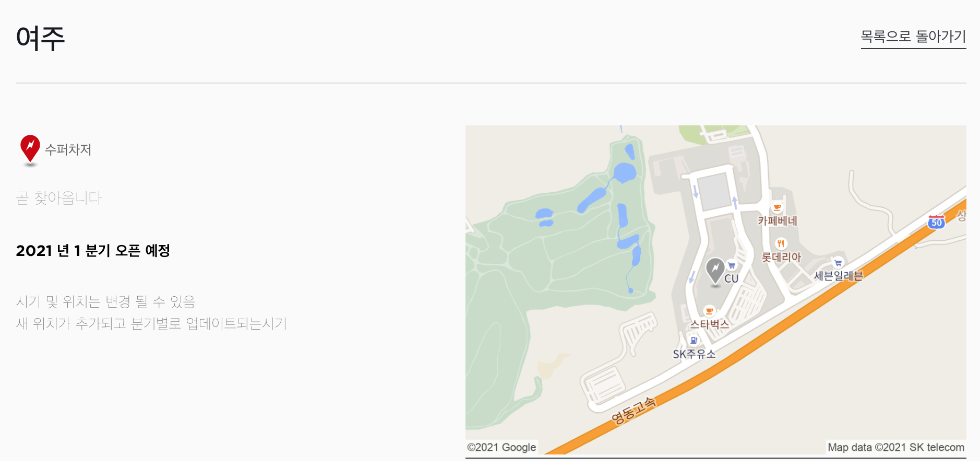
Task: Click the SK주유소 gas pump icon
Action: [694, 341]
